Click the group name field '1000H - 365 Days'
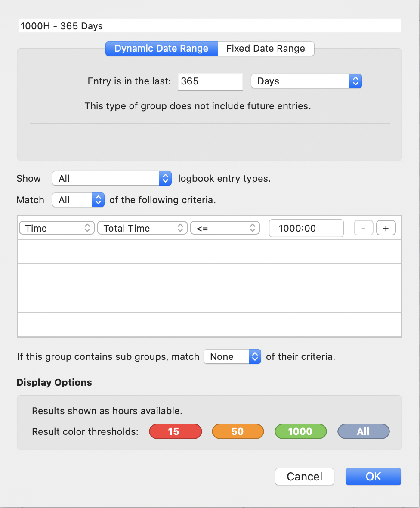The height and width of the screenshot is (508, 420). tap(210, 25)
